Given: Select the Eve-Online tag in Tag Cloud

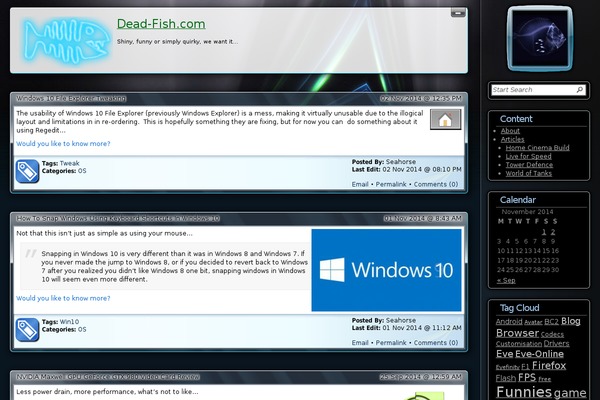Looking at the screenshot, I should [x=540, y=354].
